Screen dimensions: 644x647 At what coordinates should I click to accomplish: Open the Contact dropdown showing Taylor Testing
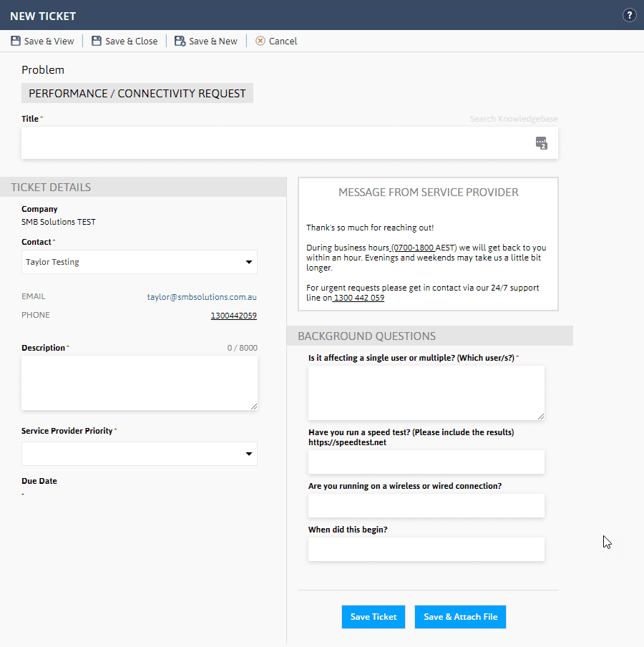coord(140,262)
